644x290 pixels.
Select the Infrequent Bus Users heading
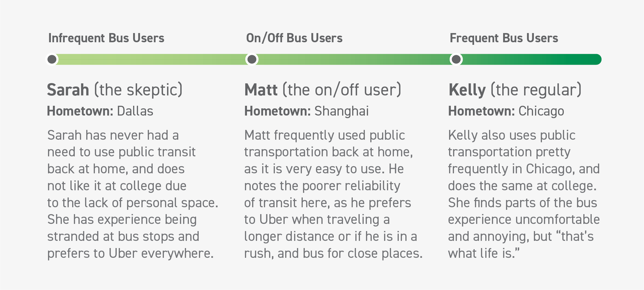click(x=106, y=38)
